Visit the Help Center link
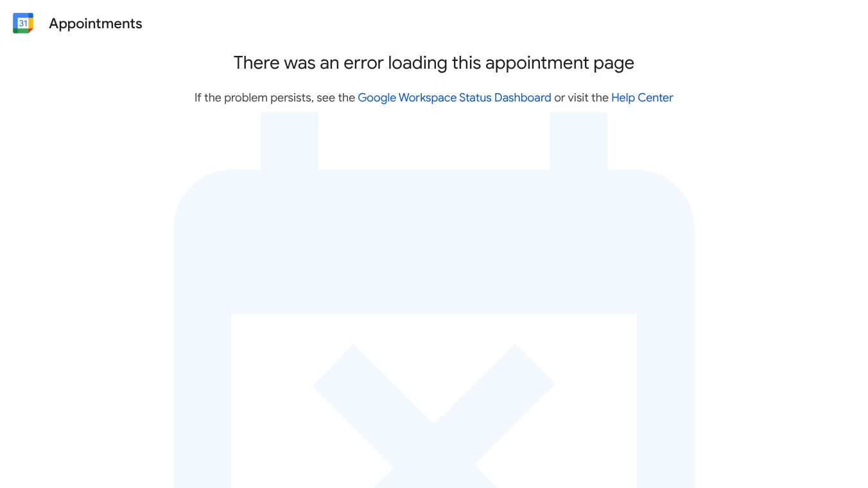Screen dimensions: 868x488 642,98
